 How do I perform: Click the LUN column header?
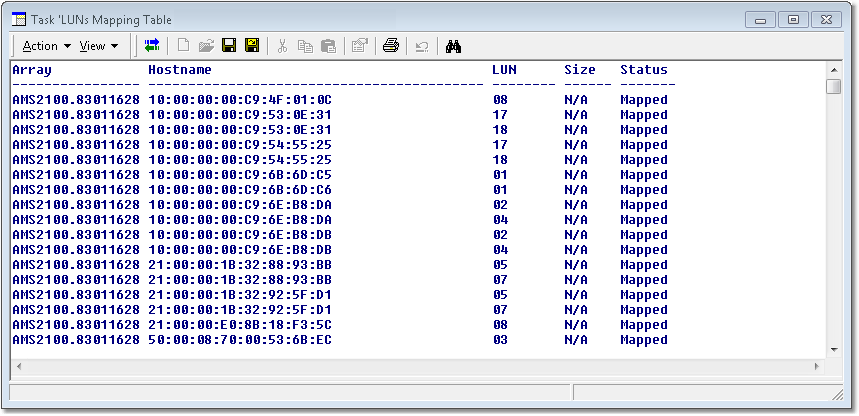pyautogui.click(x=505, y=70)
